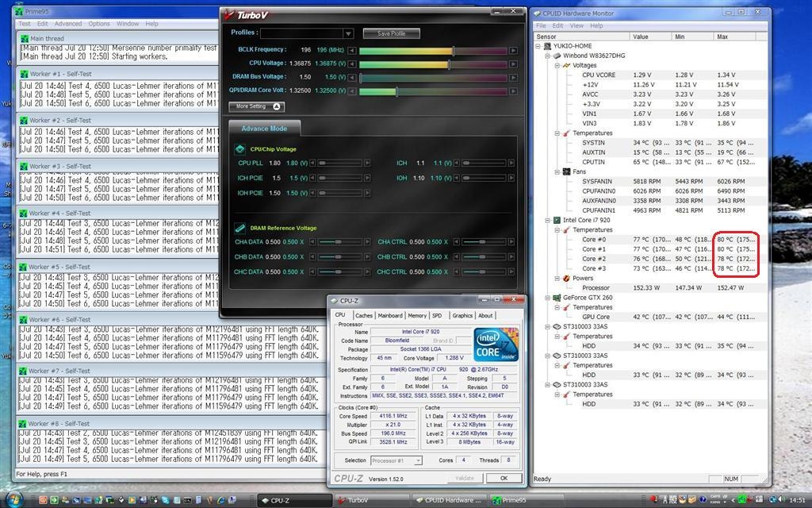The image size is (812, 508).
Task: Click OK in the CPU-Z window
Action: click(x=504, y=479)
